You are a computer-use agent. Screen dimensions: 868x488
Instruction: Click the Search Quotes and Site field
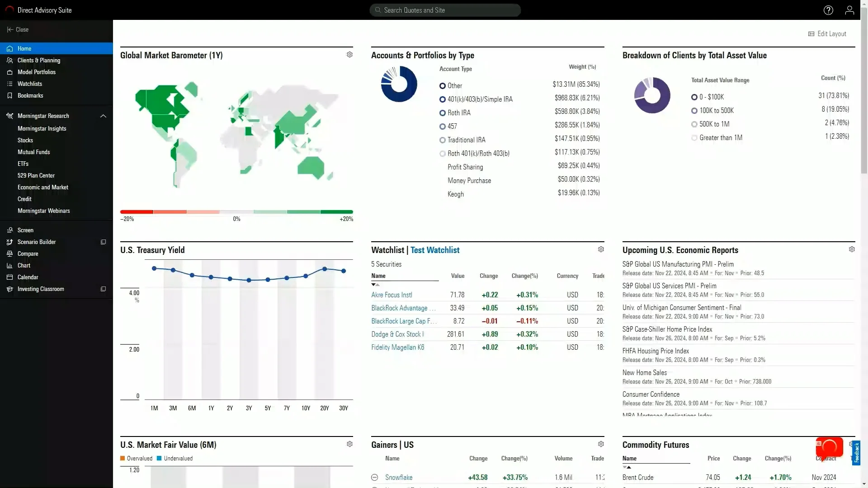tap(444, 10)
